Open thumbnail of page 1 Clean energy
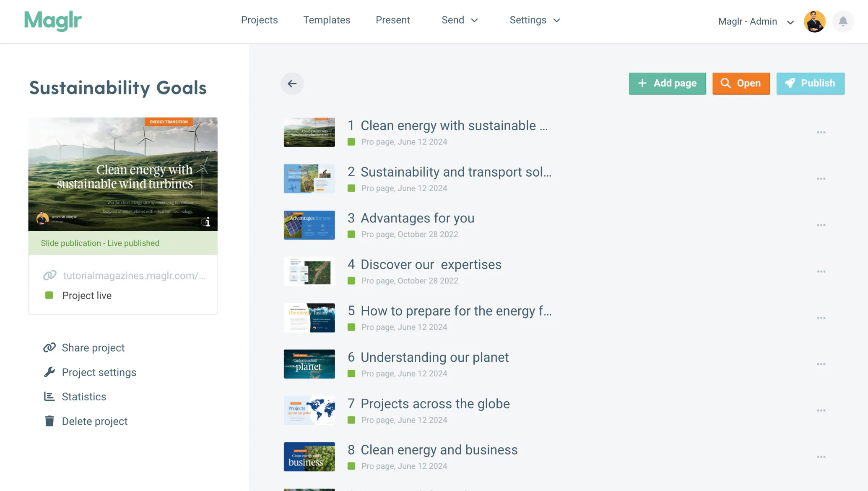The image size is (868, 491). pyautogui.click(x=309, y=132)
